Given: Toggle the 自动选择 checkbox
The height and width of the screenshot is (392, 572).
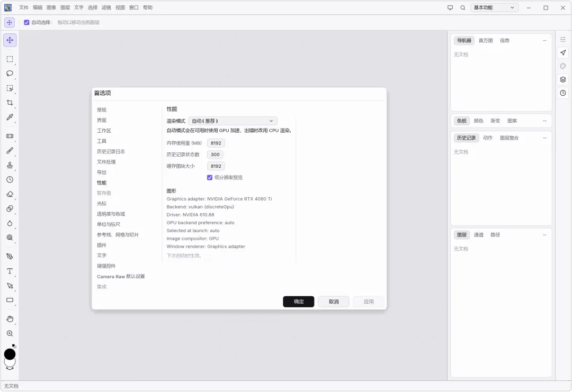Looking at the screenshot, I should point(26,22).
